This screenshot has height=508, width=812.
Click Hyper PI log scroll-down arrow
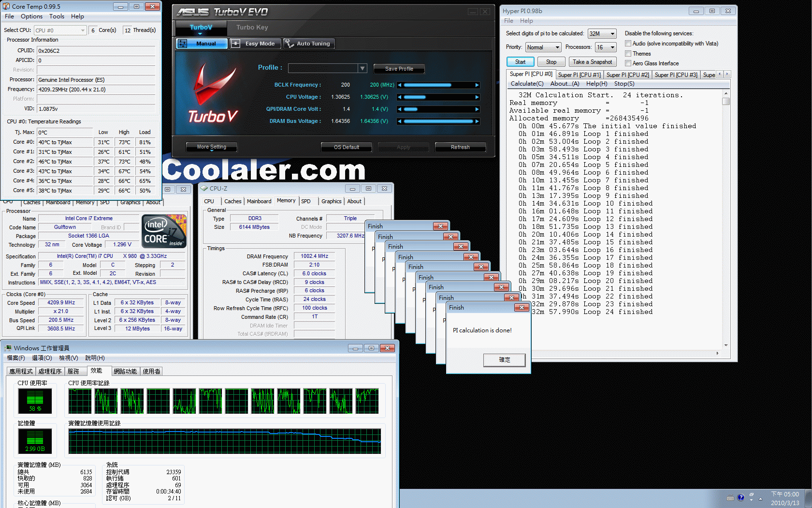point(725,345)
